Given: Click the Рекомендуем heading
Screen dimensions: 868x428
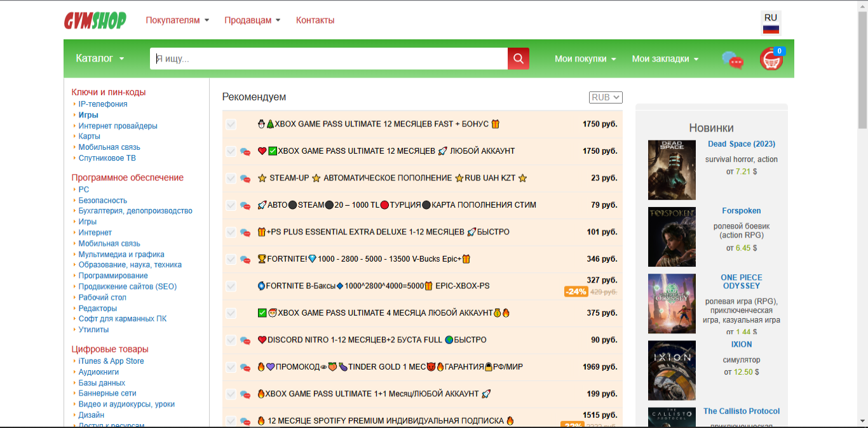Looking at the screenshot, I should click(254, 97).
